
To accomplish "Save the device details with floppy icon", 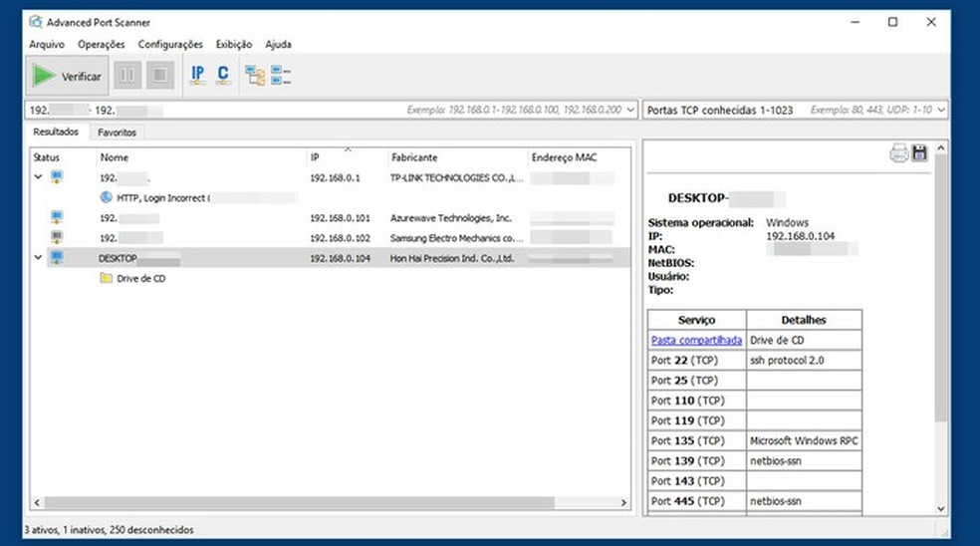I will (x=919, y=153).
